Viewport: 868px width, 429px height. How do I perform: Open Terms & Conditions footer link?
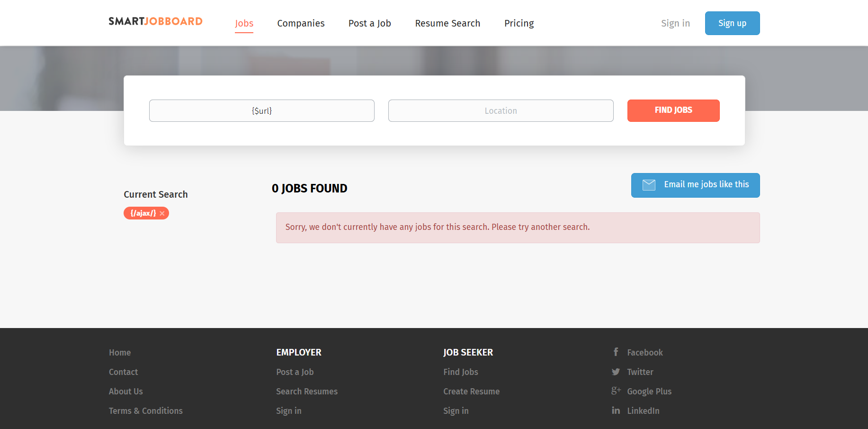pyautogui.click(x=145, y=411)
